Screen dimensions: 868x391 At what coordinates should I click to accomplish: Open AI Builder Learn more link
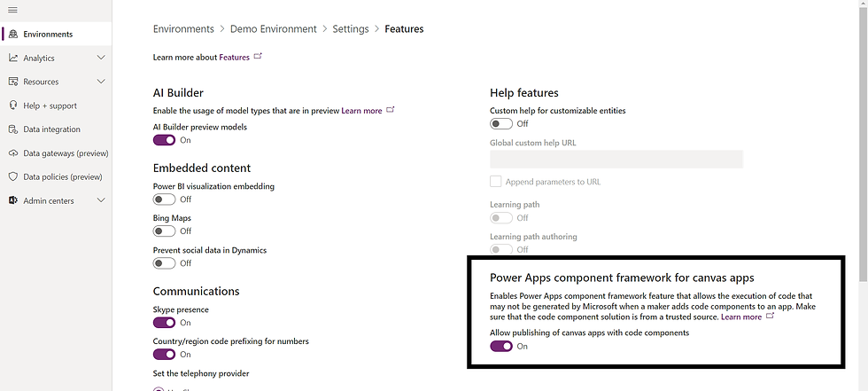361,111
